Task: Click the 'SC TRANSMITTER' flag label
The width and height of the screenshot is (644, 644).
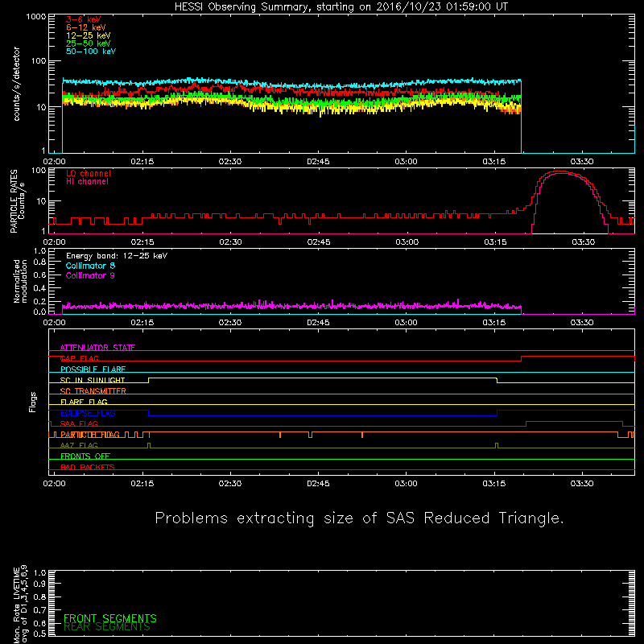Action: coord(93,391)
